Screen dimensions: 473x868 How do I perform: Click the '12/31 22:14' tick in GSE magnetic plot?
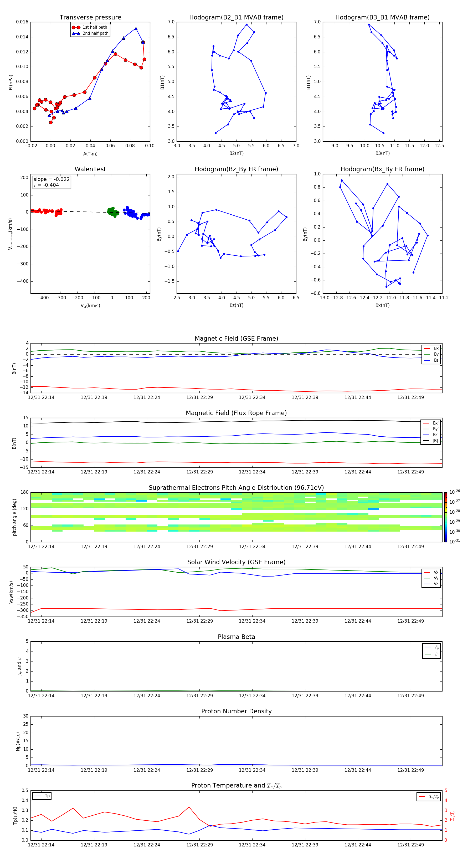[41, 398]
